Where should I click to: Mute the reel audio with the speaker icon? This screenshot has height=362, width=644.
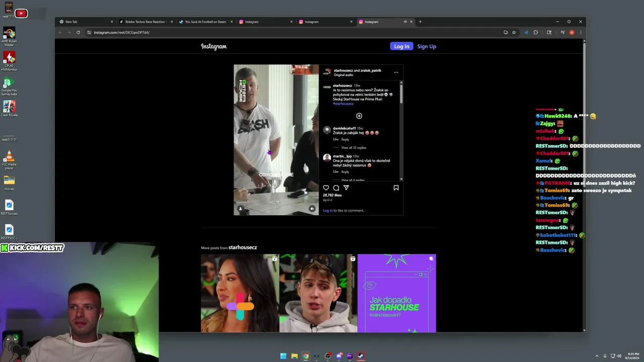click(x=312, y=209)
